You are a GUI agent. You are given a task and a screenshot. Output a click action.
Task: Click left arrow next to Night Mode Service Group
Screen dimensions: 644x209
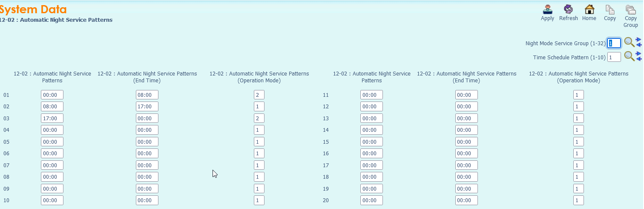[638, 45]
